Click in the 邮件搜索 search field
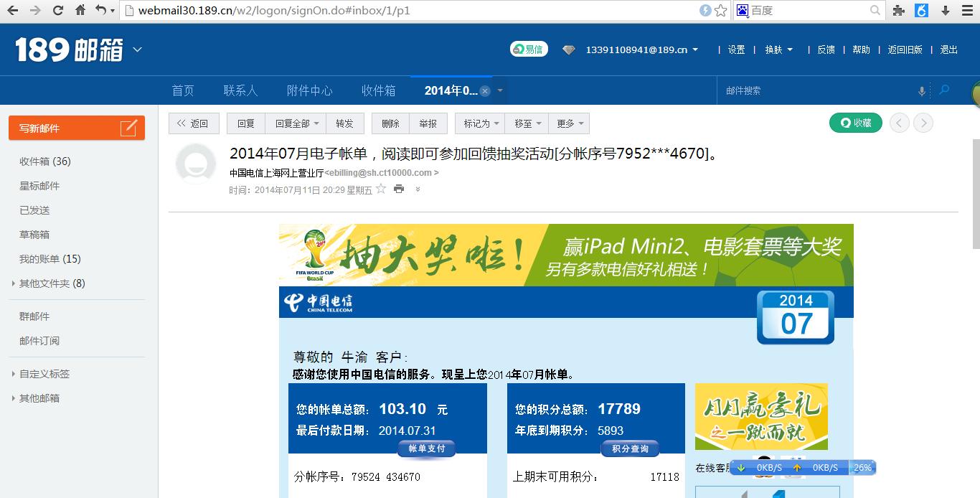The height and width of the screenshot is (498, 980). tap(818, 91)
